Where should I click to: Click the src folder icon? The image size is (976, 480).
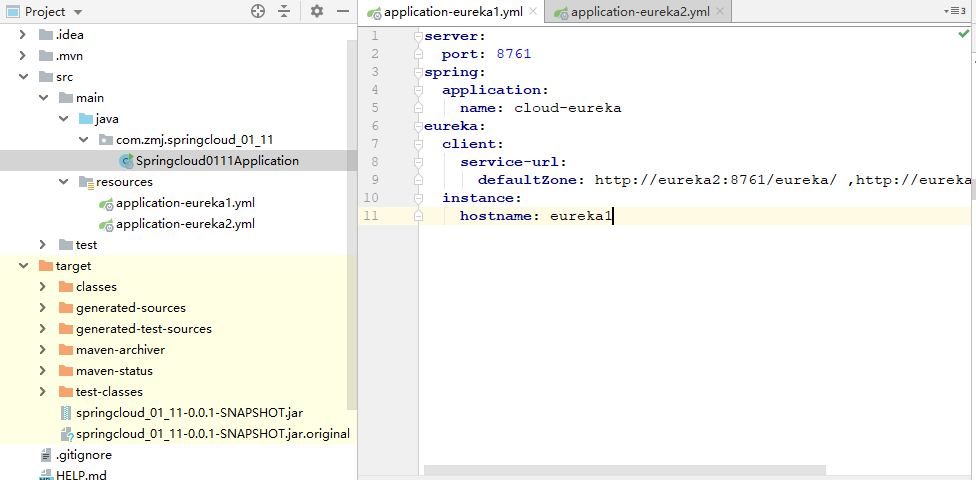tap(45, 77)
